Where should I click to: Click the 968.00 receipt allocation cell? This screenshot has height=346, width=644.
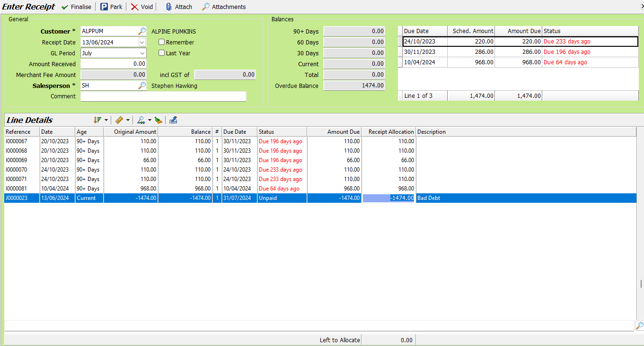388,189
